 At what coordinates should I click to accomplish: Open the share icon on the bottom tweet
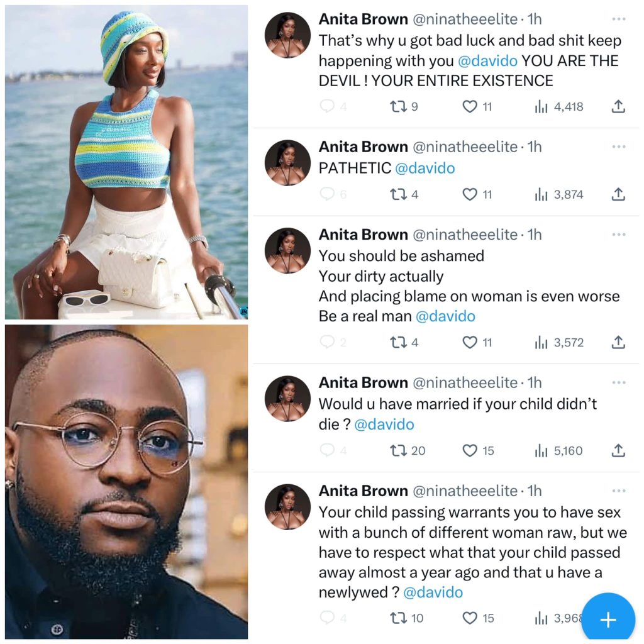(618, 618)
